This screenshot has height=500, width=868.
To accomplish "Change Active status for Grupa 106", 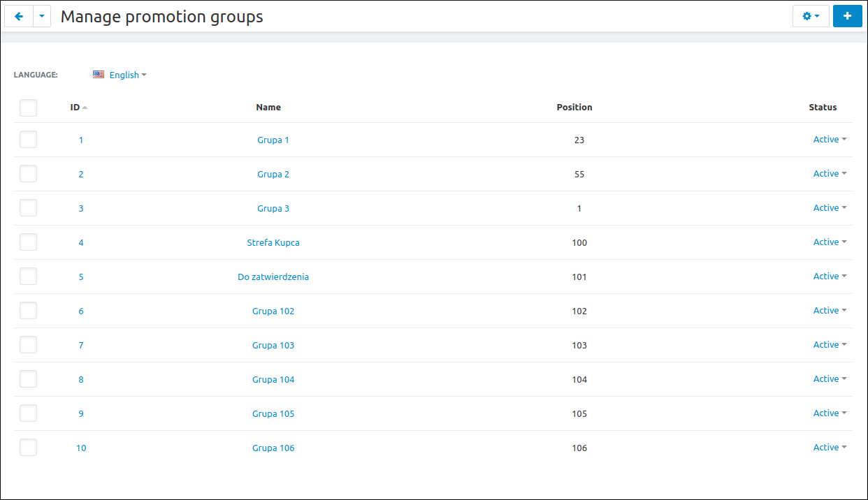I will point(830,447).
